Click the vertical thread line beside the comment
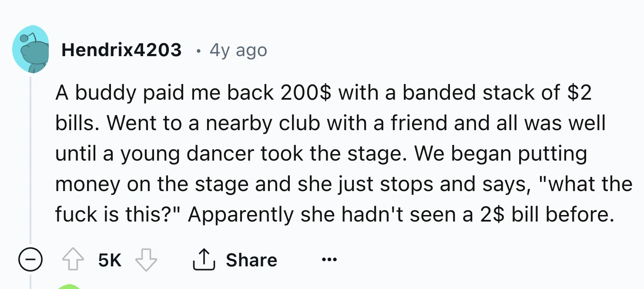The width and height of the screenshot is (644, 289). click(x=30, y=161)
